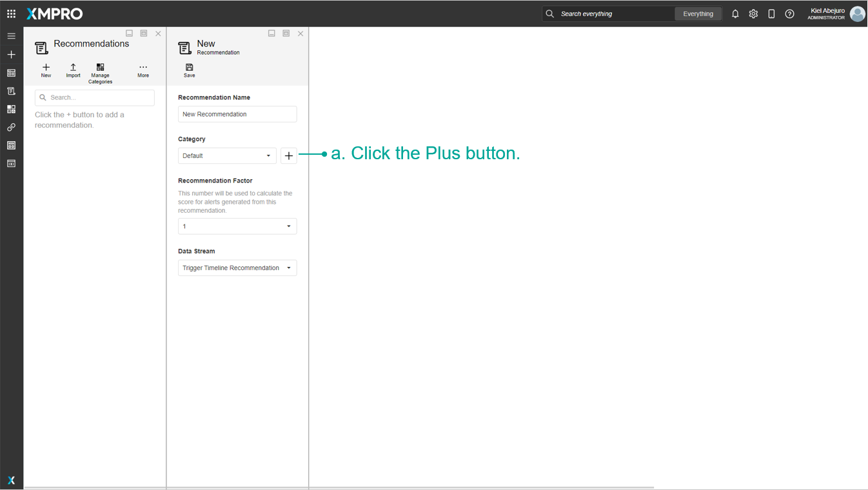Expand the hamburger sidebar menu

pos(11,36)
